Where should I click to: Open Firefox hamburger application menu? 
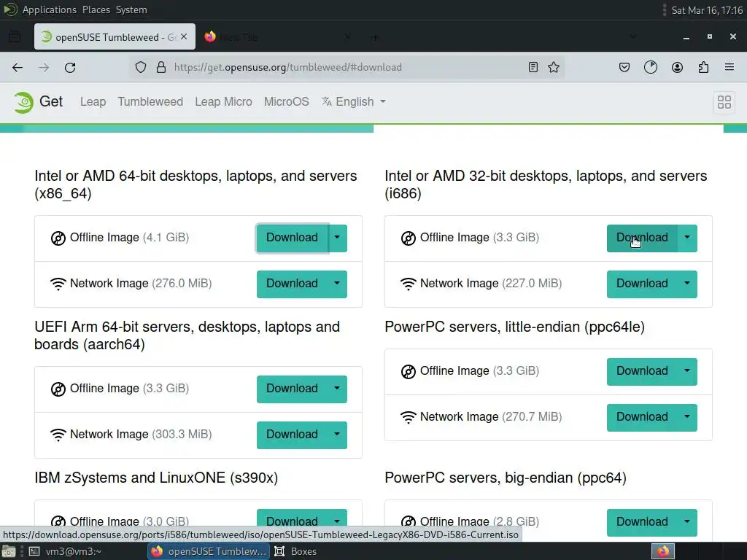(729, 67)
